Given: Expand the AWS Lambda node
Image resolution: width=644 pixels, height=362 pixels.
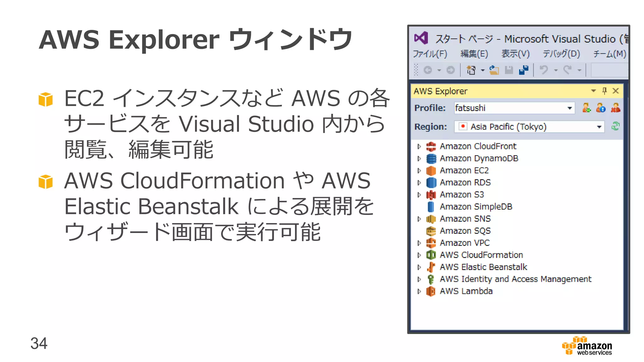Looking at the screenshot, I should coord(419,291).
